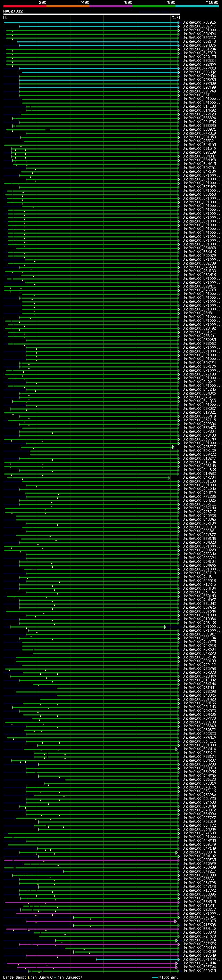Click UniRef100_C7YS77 entry
Screen dimensions: 222x980
(x=199, y=535)
